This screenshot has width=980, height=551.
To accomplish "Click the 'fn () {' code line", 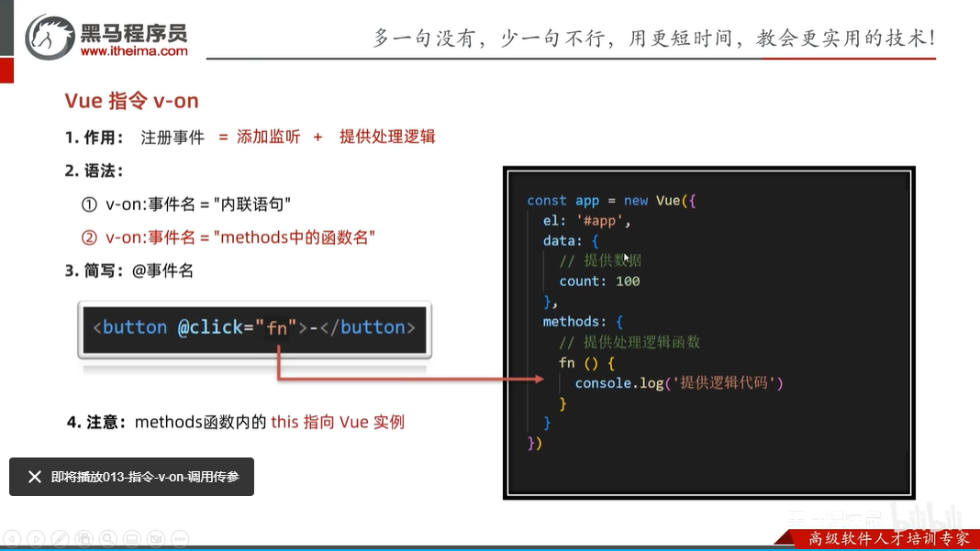I will pyautogui.click(x=586, y=363).
